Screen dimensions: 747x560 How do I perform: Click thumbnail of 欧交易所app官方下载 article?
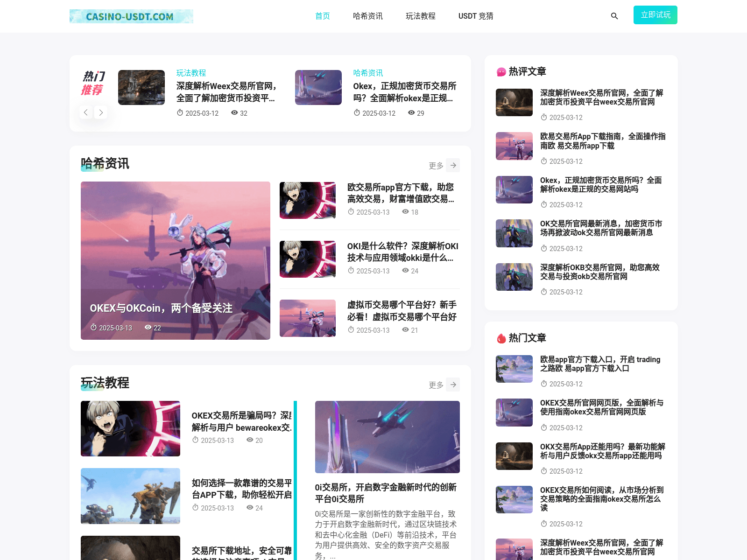pyautogui.click(x=308, y=200)
